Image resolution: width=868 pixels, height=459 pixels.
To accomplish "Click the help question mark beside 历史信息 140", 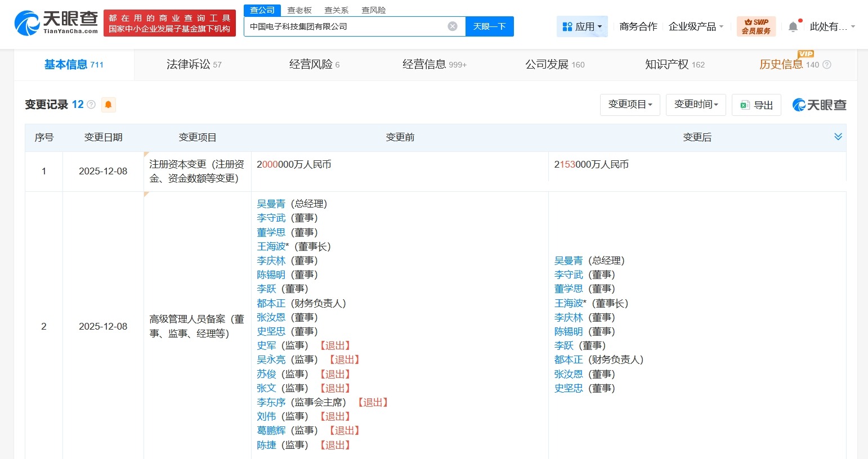I will (826, 64).
